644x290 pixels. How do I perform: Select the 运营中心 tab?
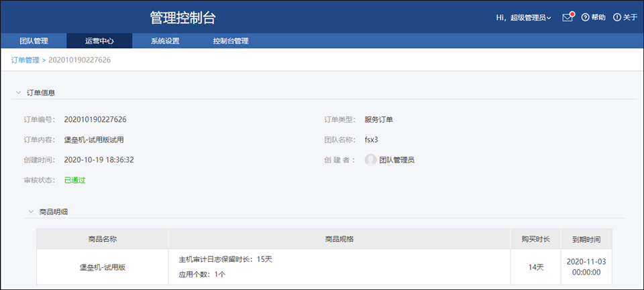tap(99, 41)
